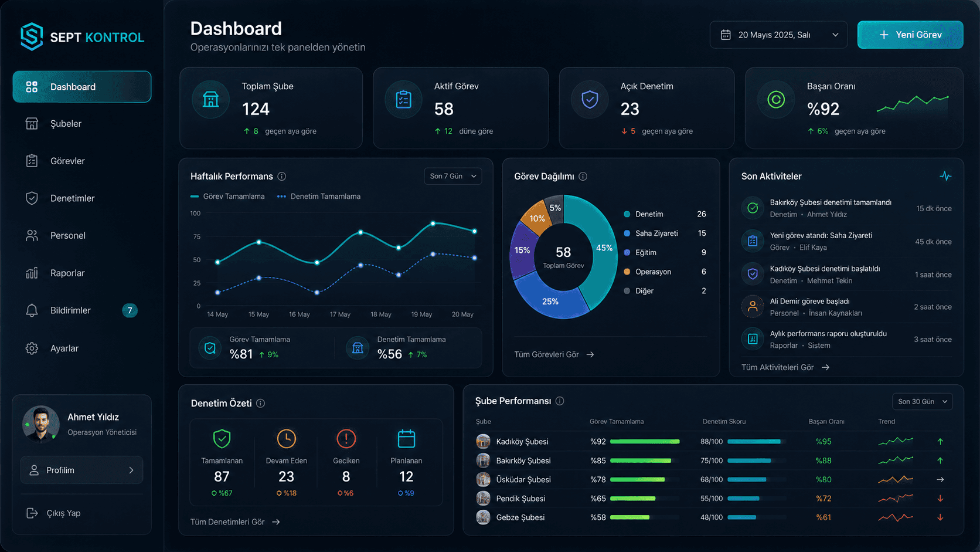This screenshot has height=552, width=980.
Task: Click the Sept Kontrol shield logo
Action: click(x=32, y=36)
